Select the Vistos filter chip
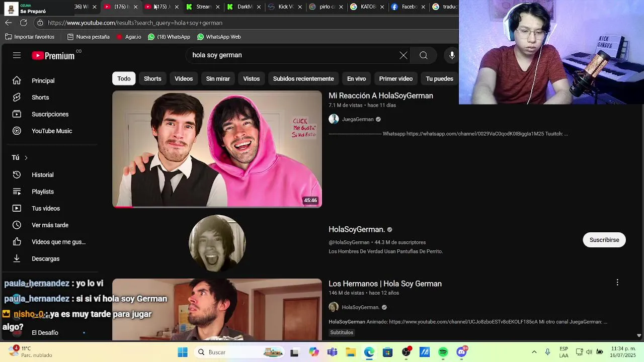Screen dimensions: 644x362 (252, 78)
